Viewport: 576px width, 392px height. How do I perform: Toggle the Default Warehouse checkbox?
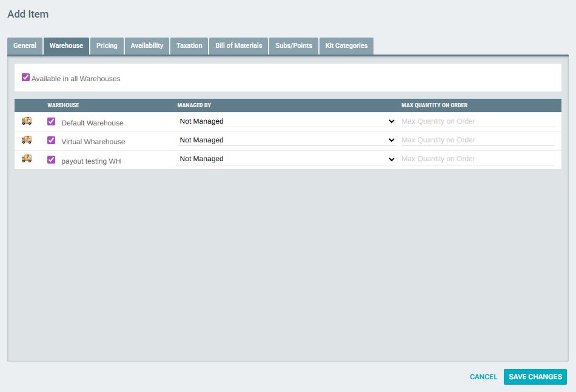(51, 122)
